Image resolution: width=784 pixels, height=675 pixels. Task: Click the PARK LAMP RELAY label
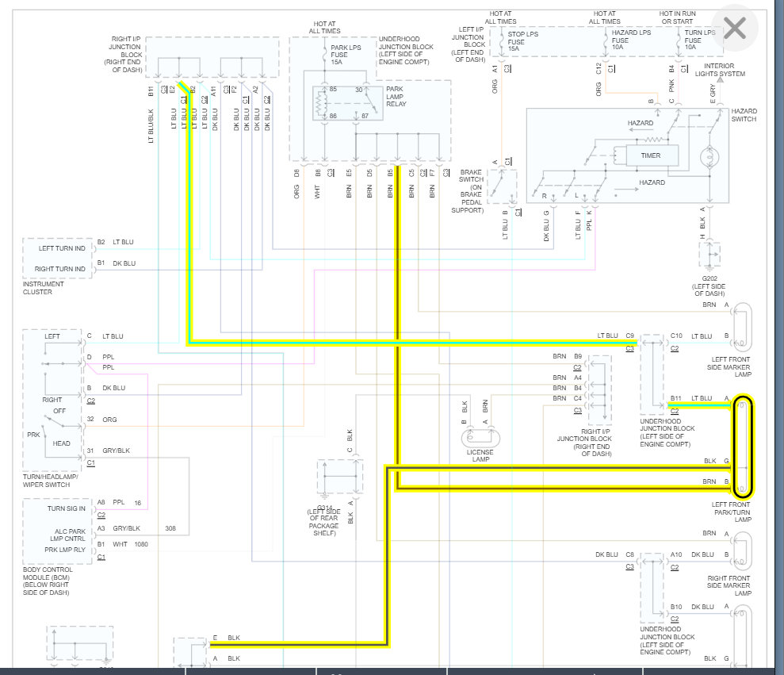(396, 97)
